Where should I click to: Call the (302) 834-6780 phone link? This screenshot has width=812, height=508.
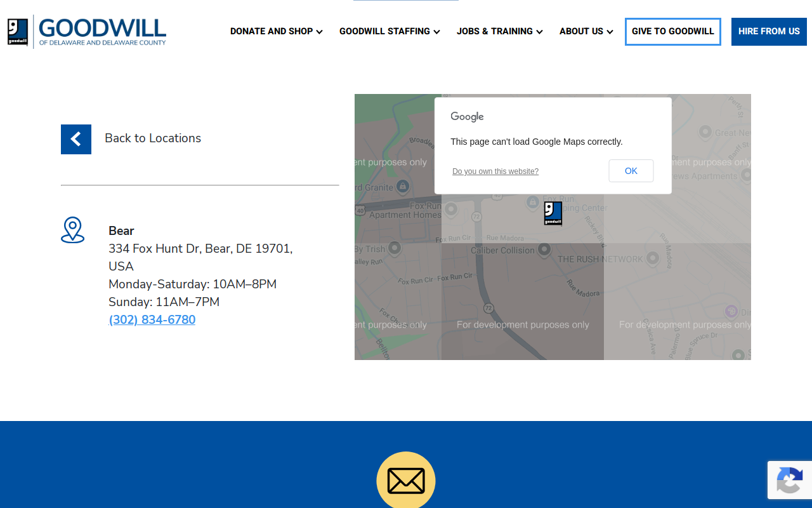click(152, 319)
